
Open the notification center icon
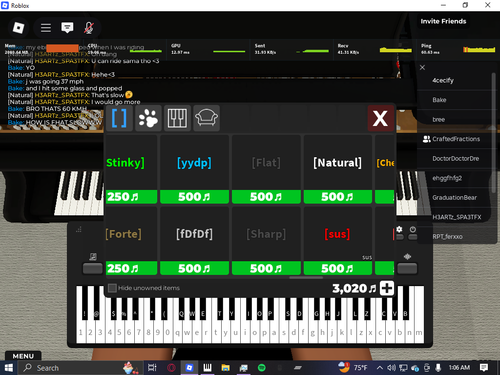pyautogui.click(x=484, y=367)
